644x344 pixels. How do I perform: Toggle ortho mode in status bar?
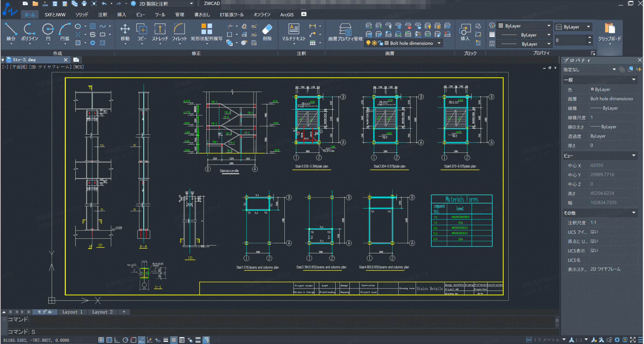[117, 340]
